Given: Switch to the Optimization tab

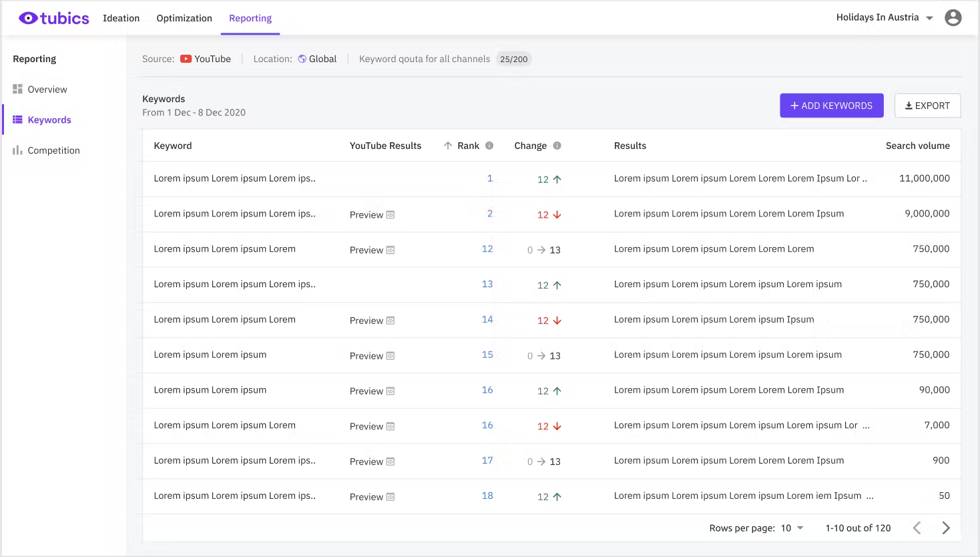Looking at the screenshot, I should point(184,18).
